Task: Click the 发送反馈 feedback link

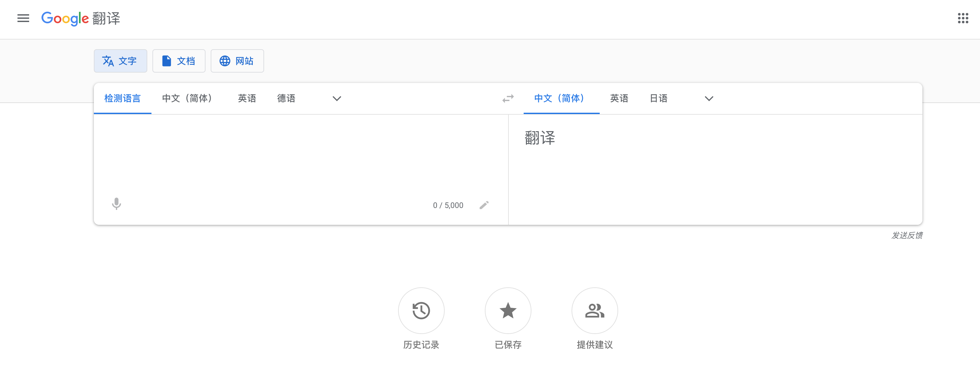Action: pyautogui.click(x=907, y=235)
